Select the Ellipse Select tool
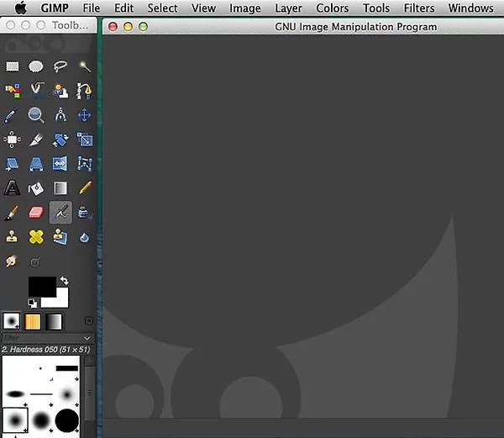 point(36,66)
